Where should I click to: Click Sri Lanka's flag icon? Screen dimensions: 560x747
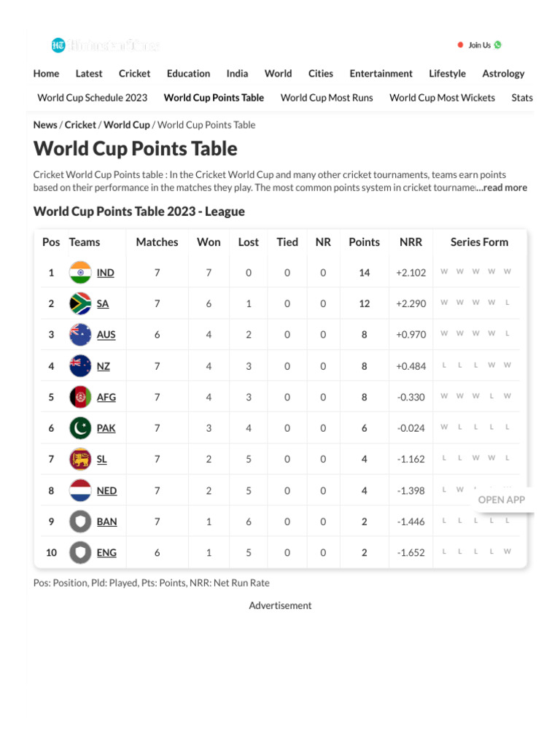point(80,460)
